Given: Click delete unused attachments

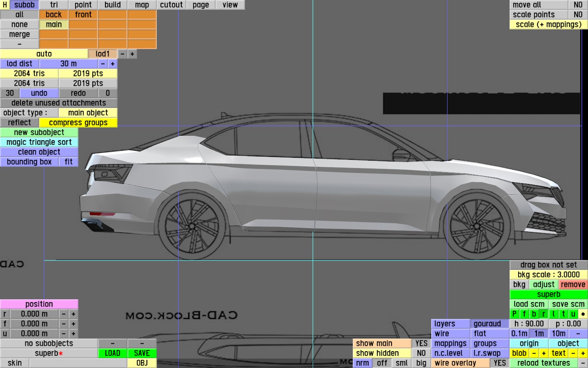Looking at the screenshot, I should [x=59, y=103].
